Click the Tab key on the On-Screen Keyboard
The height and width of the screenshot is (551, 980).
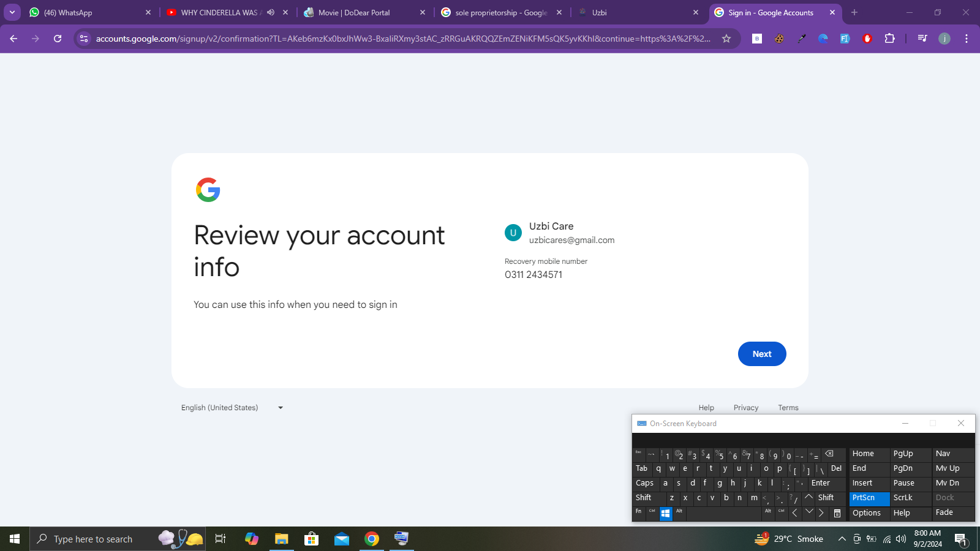coord(642,469)
